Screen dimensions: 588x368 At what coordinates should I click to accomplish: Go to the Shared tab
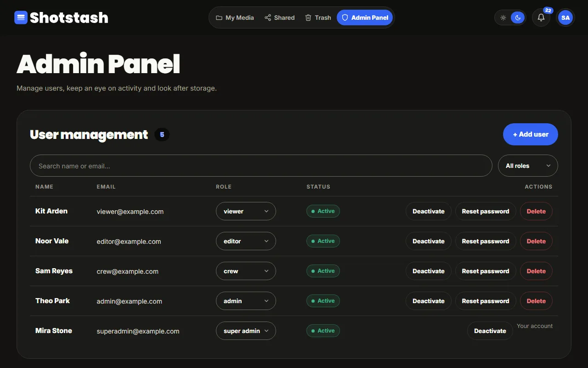279,17
